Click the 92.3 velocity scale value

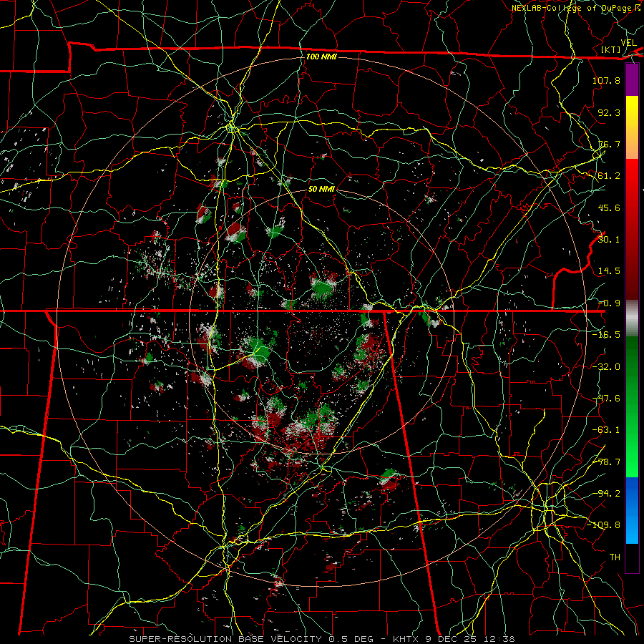(609, 112)
